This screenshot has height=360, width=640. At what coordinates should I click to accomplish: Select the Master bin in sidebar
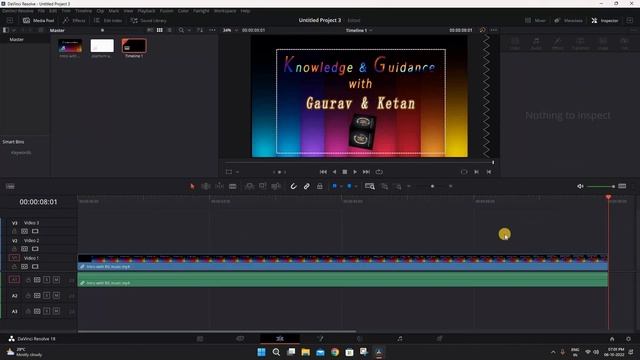click(17, 40)
